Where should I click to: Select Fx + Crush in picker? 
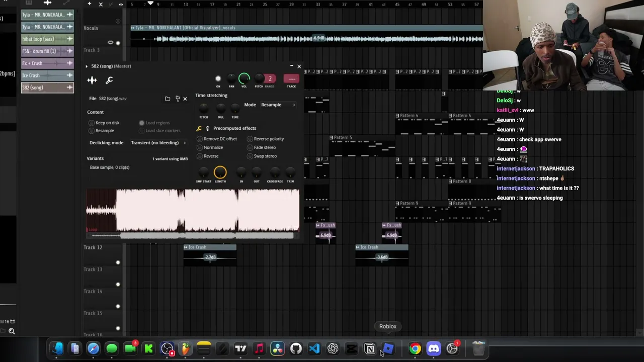47,63
